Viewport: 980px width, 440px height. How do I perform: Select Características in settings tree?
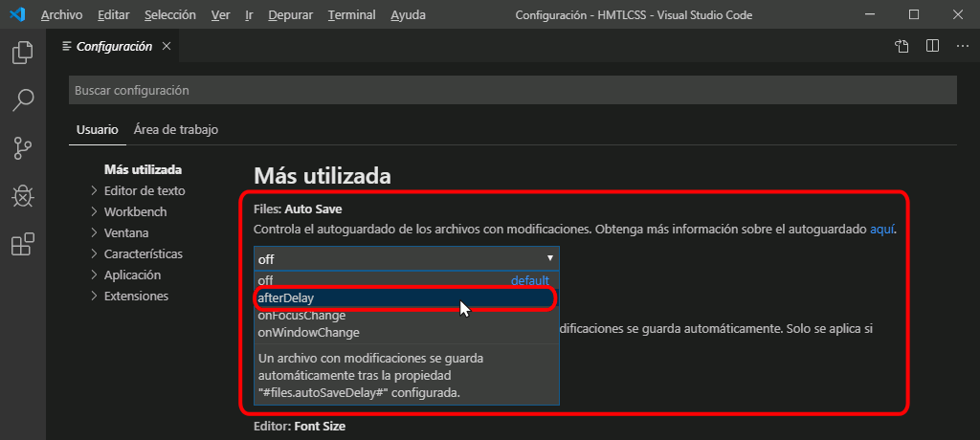tap(144, 253)
